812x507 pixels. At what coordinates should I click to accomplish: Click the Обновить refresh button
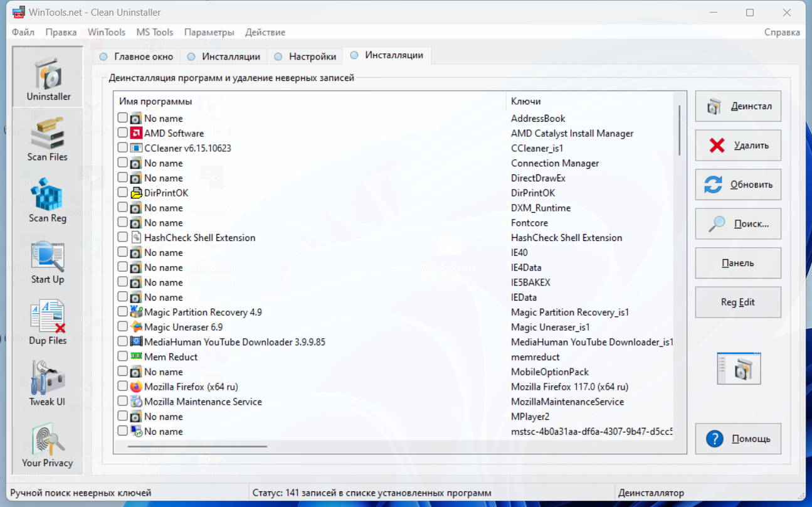coord(738,184)
